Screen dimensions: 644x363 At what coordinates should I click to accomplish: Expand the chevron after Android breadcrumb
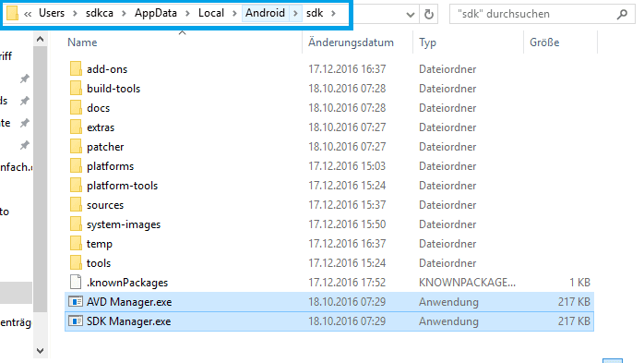pos(295,14)
